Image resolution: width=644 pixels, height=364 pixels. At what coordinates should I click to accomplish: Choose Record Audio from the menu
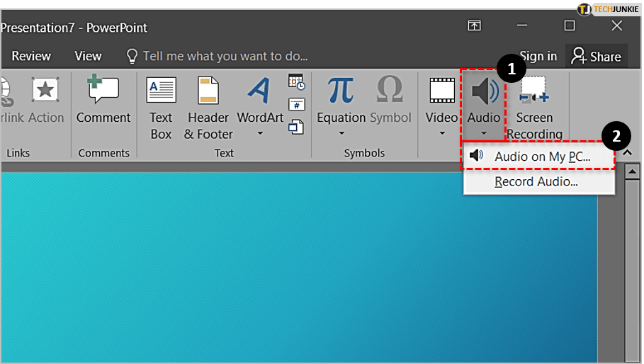[536, 182]
